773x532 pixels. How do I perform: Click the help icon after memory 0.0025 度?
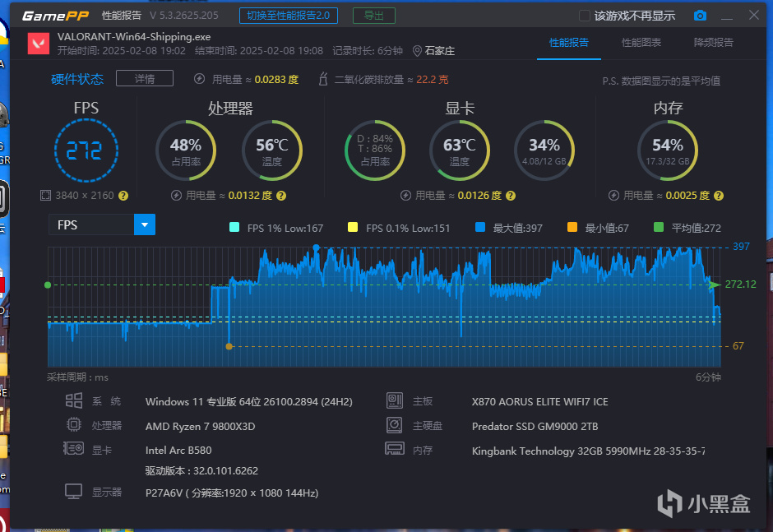click(719, 196)
